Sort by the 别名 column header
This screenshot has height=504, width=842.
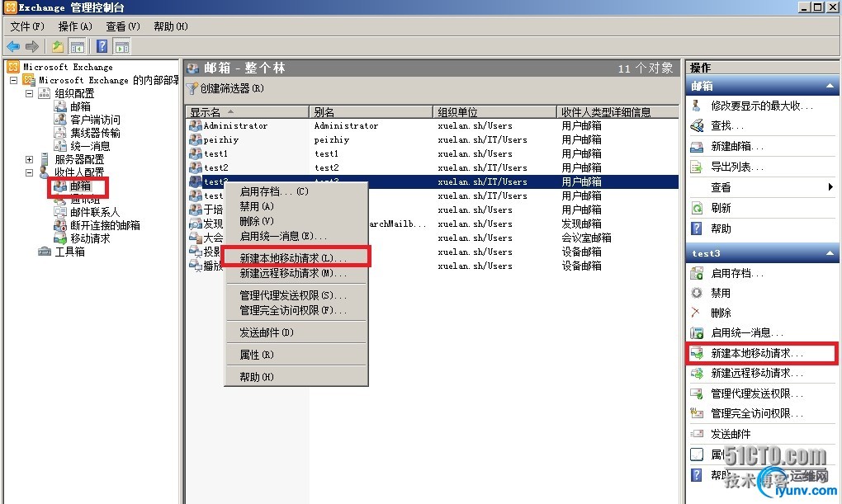pos(371,112)
